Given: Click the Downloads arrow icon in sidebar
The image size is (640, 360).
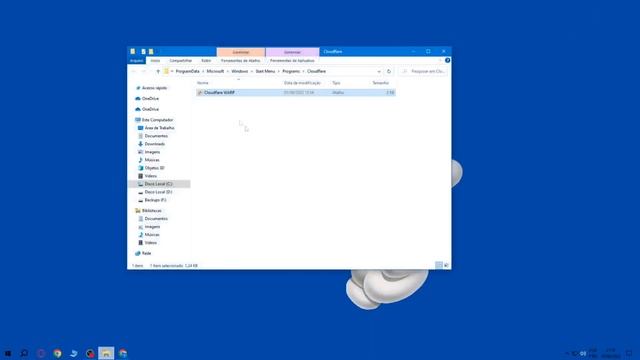Looking at the screenshot, I should point(140,144).
